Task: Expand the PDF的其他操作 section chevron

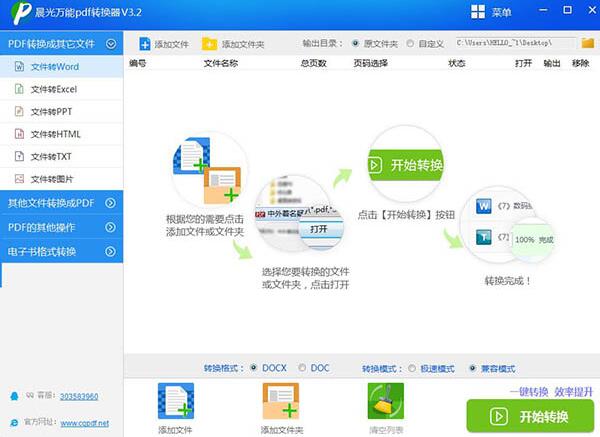Action: pyautogui.click(x=111, y=227)
